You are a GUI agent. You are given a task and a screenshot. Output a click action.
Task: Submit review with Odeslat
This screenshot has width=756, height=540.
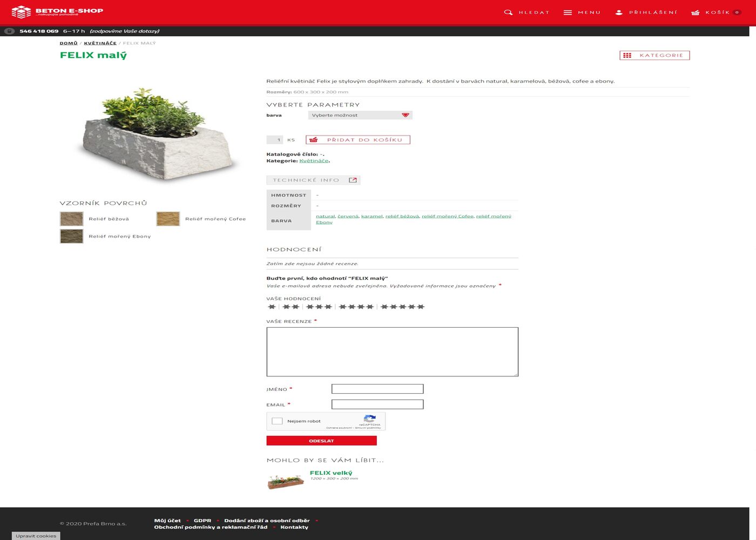(x=321, y=441)
